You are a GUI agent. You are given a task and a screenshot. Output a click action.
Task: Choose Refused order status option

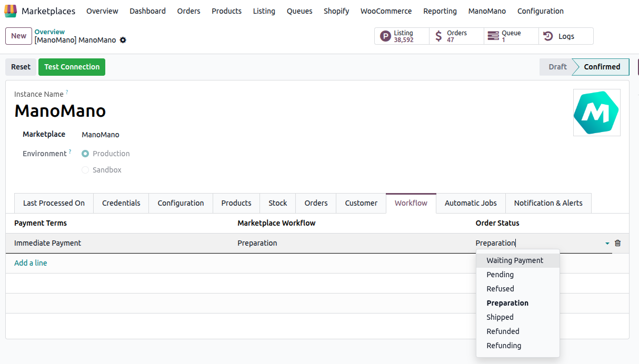[518, 289]
